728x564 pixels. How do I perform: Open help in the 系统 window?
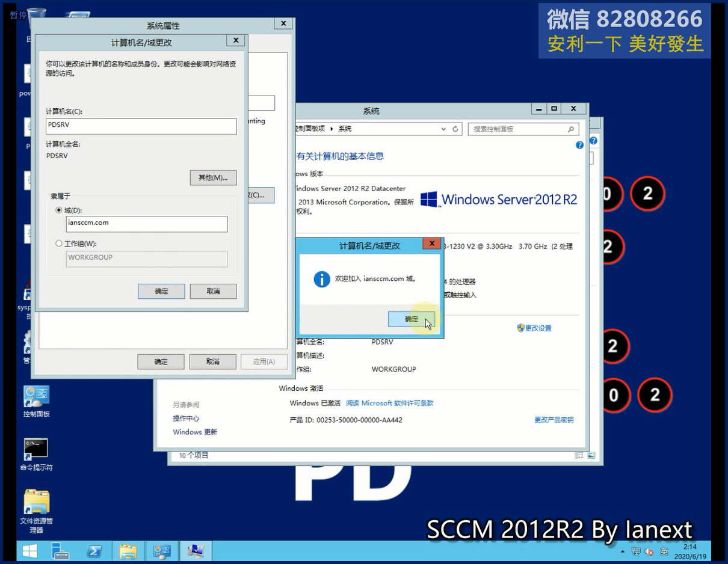click(579, 145)
